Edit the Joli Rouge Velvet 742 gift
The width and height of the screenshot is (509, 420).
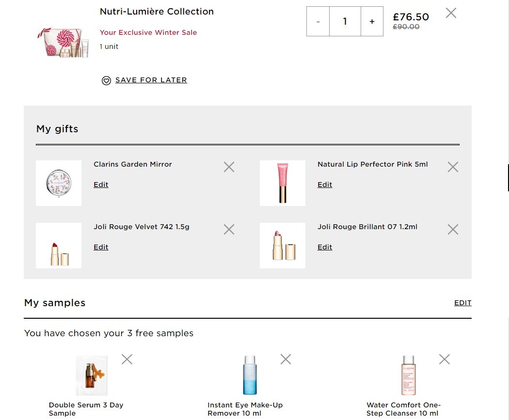click(x=101, y=247)
